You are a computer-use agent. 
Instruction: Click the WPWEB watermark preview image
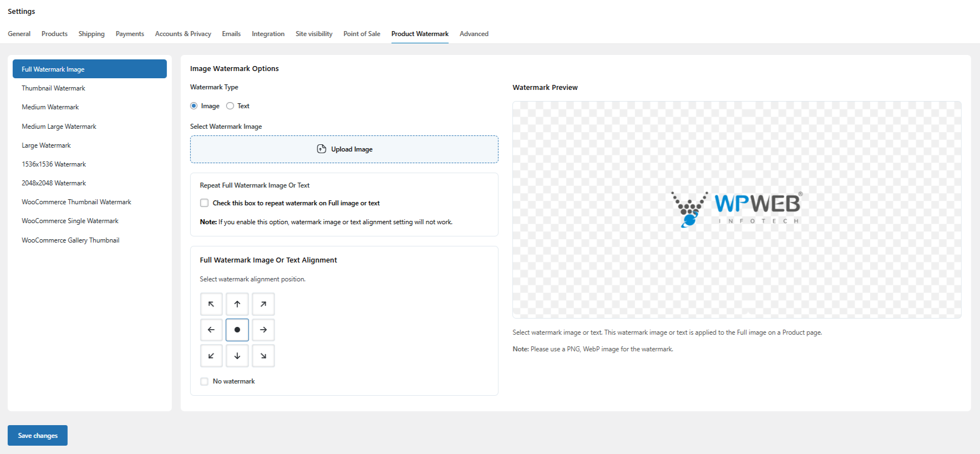(x=737, y=209)
